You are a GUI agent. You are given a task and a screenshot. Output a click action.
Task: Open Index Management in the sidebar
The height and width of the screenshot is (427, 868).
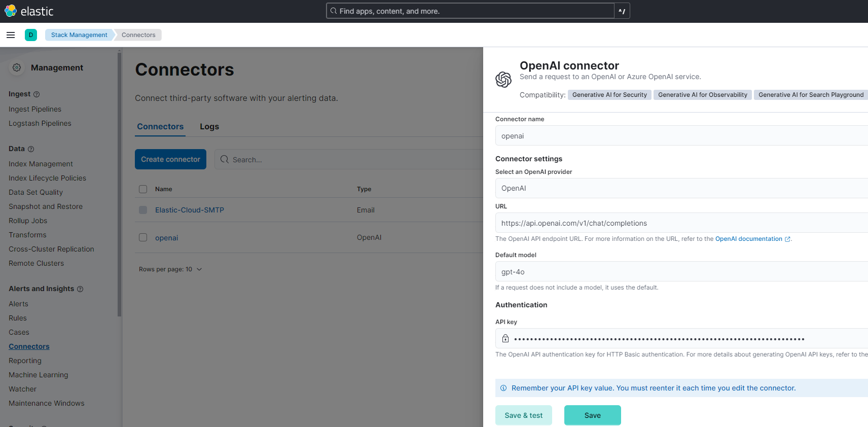[x=41, y=164]
